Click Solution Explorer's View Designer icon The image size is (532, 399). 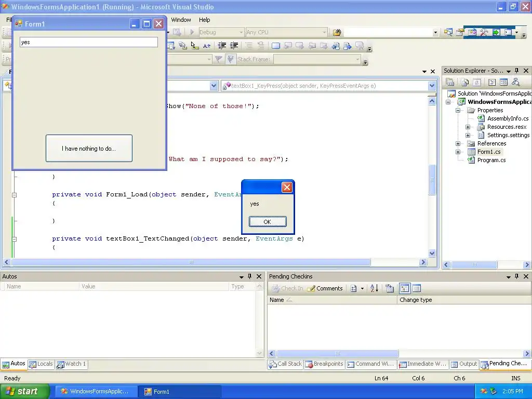point(504,82)
